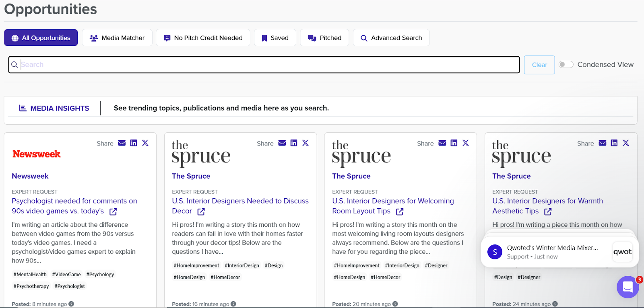Open external link icon beside Aesthetic Tips

(x=548, y=211)
